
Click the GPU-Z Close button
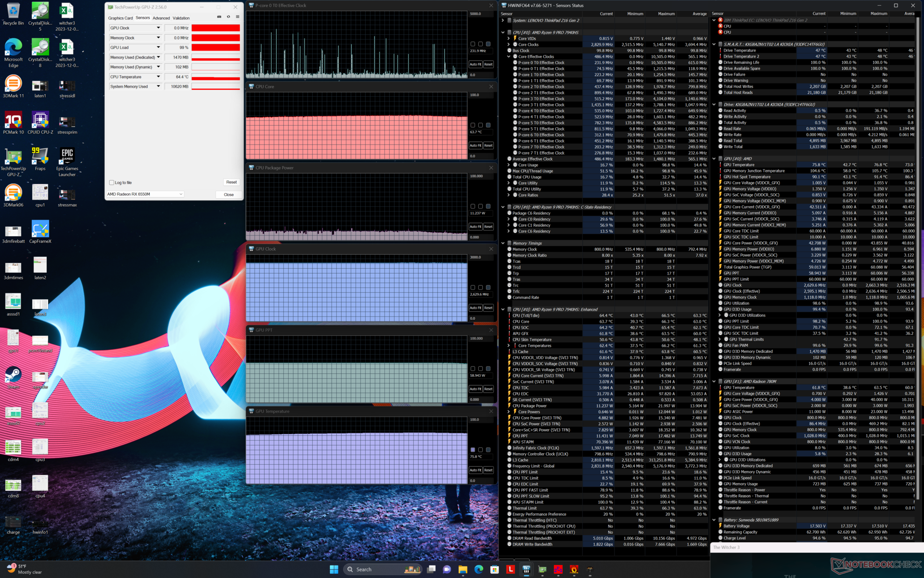(229, 195)
